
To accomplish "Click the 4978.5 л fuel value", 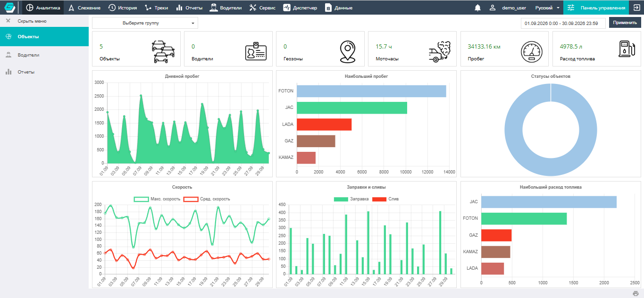I will [571, 47].
